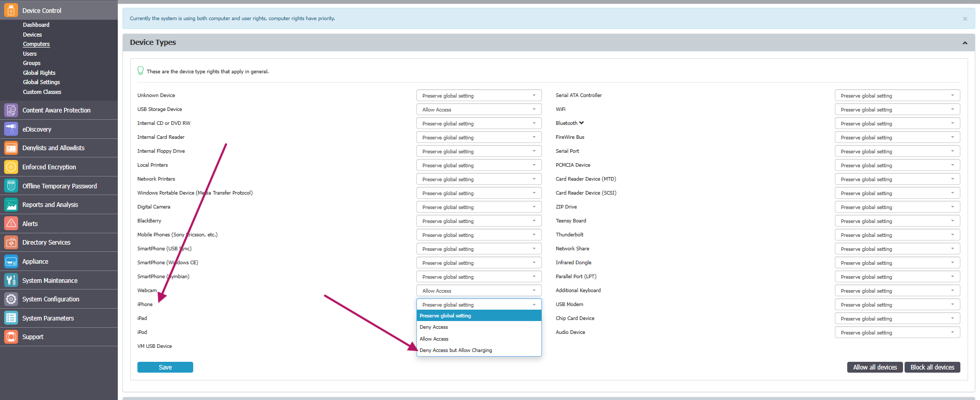The image size is (980, 400).
Task: Go to Dashboard submenu
Action: point(36,25)
